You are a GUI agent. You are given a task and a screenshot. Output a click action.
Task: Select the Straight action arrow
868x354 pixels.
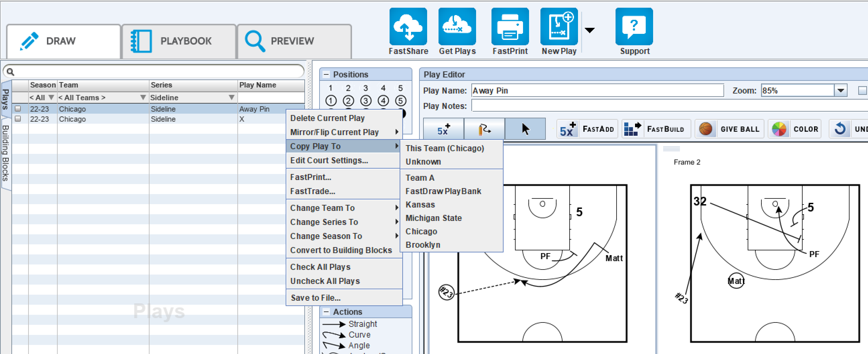point(350,324)
